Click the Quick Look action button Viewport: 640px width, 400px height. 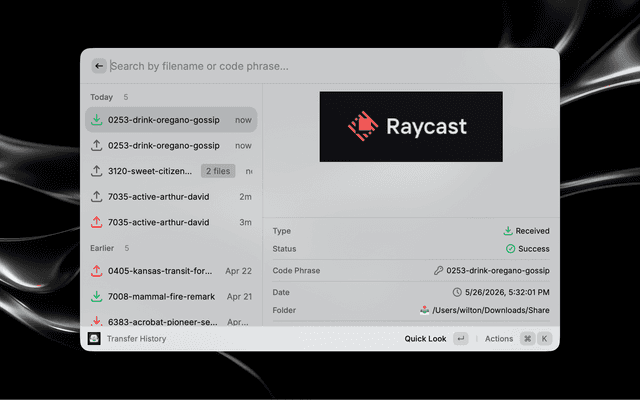pos(425,339)
